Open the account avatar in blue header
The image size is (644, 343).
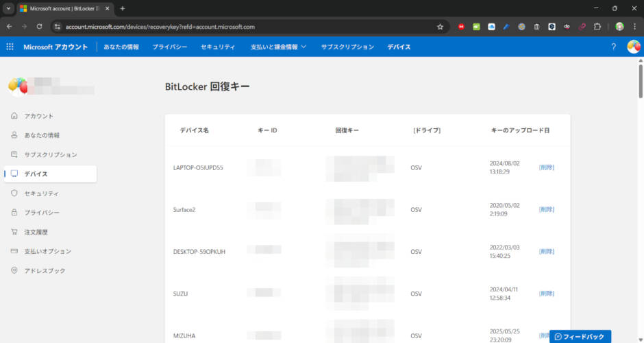pyautogui.click(x=633, y=47)
